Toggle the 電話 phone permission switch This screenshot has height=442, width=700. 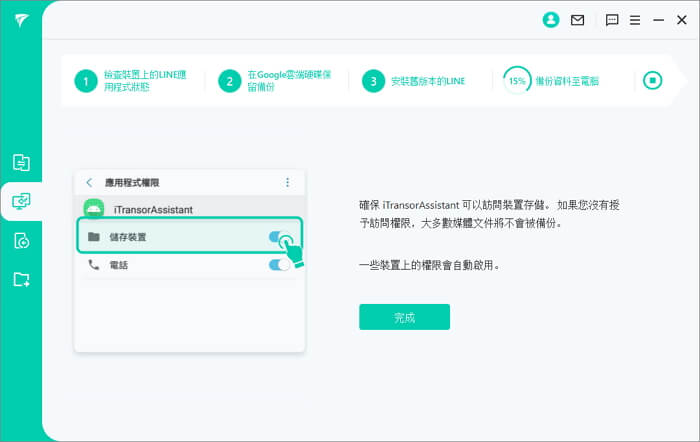(279, 265)
